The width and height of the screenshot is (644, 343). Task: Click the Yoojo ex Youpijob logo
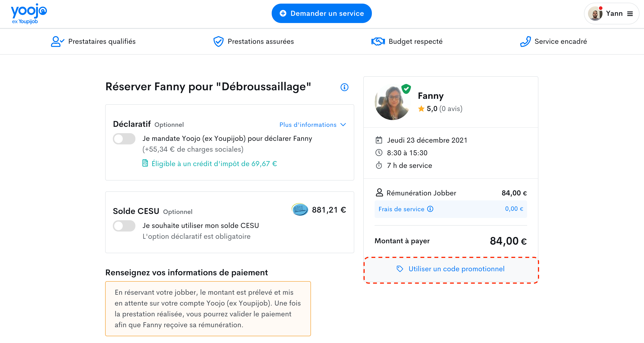(28, 13)
